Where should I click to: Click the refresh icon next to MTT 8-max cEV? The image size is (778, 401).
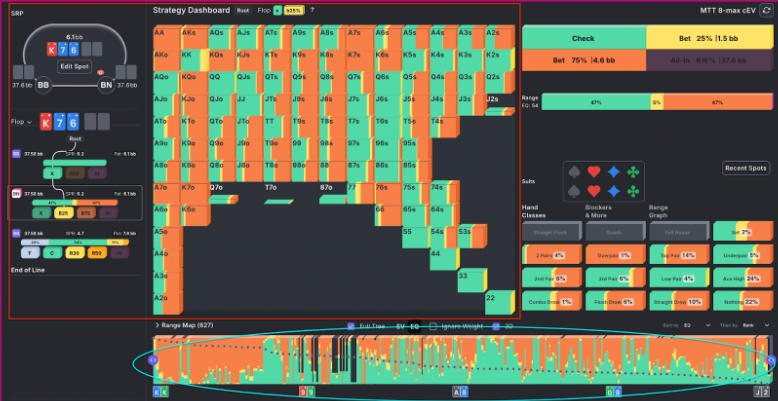(766, 10)
